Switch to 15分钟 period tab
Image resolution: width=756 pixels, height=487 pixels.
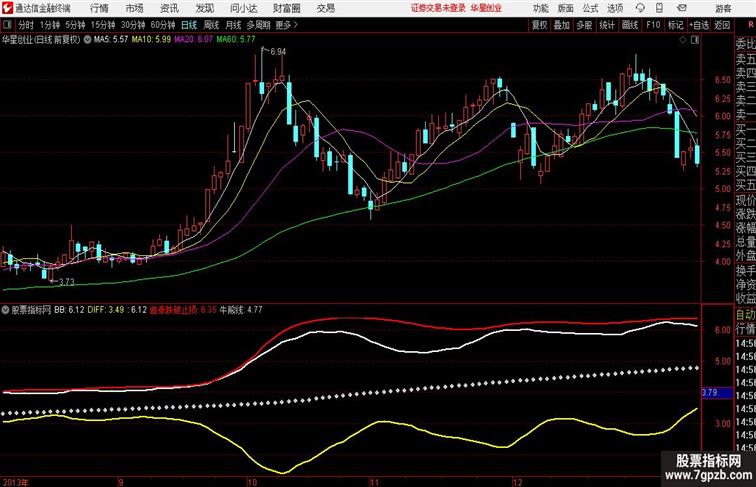tap(103, 25)
